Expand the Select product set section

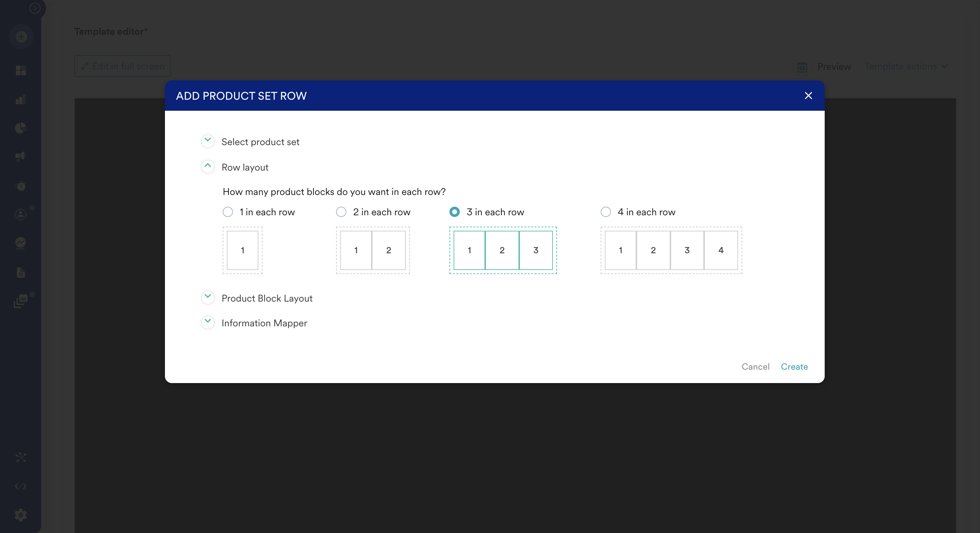(208, 141)
